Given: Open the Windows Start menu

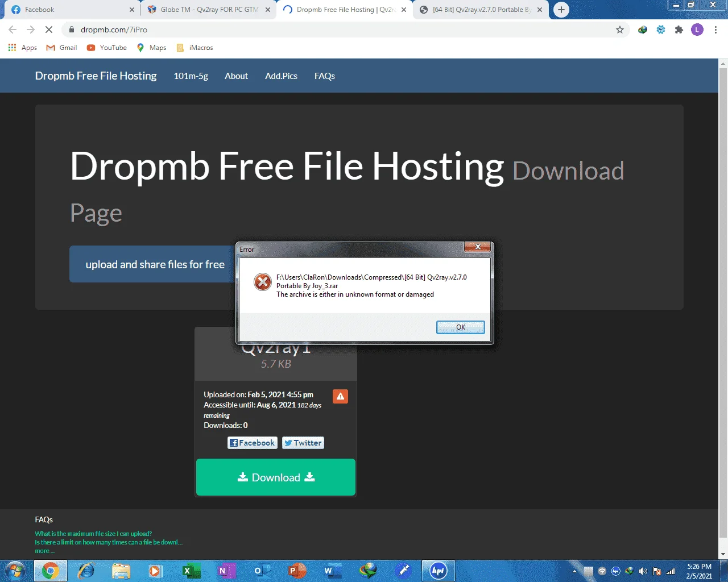Looking at the screenshot, I should (x=15, y=571).
